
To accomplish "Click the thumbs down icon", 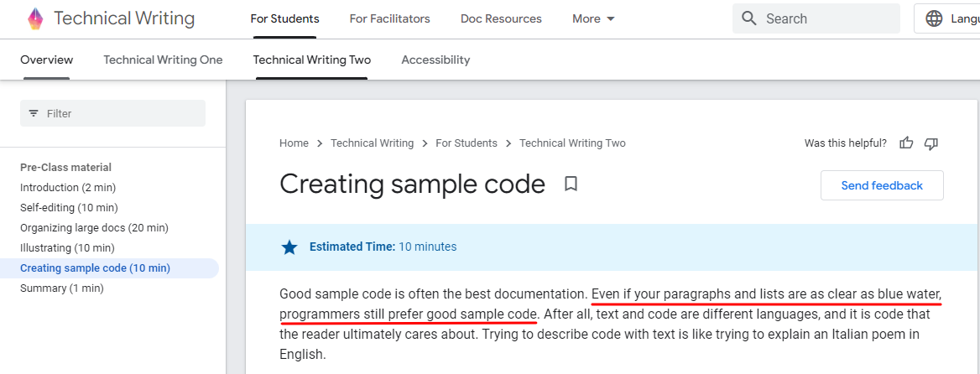I will click(x=931, y=143).
